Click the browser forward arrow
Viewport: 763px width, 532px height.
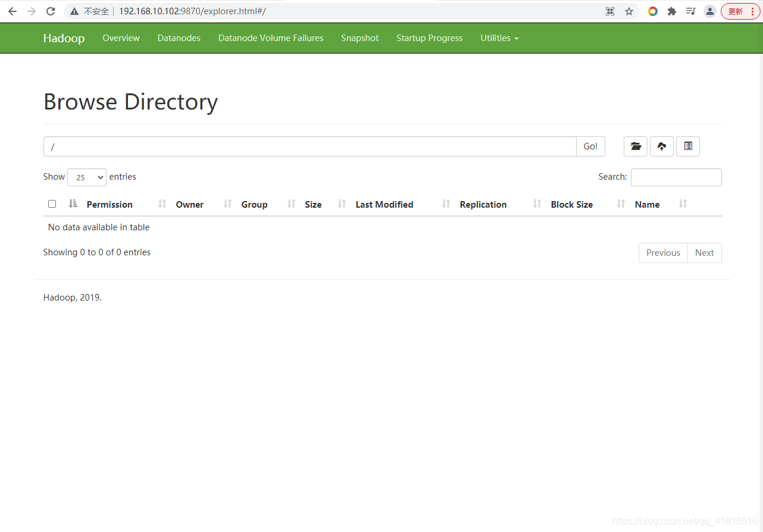[x=32, y=11]
